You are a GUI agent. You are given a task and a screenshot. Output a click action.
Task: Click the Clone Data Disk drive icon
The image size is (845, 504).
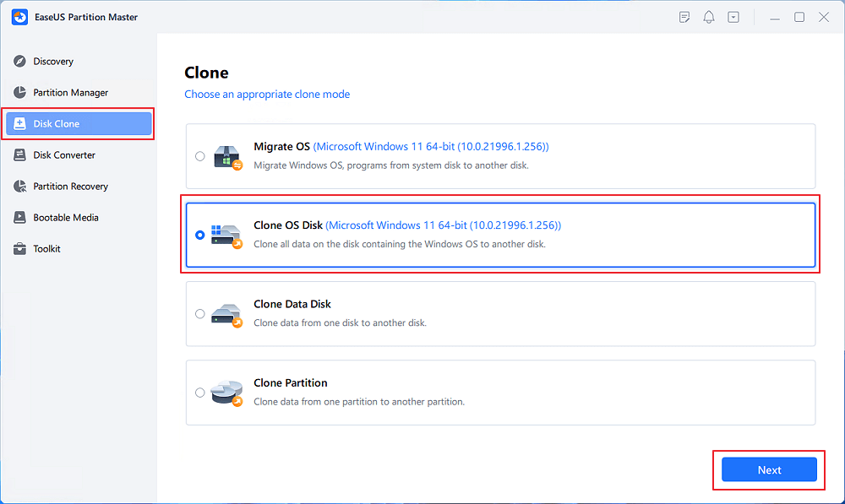click(x=226, y=315)
